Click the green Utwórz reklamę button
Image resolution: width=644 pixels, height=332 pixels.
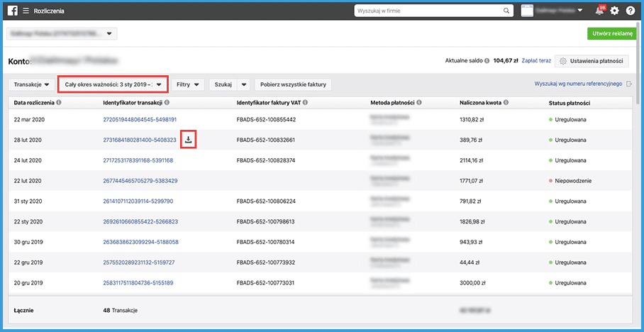coord(612,33)
